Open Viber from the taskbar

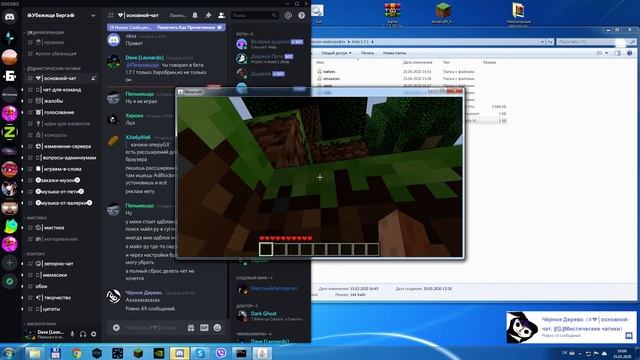tap(220, 353)
